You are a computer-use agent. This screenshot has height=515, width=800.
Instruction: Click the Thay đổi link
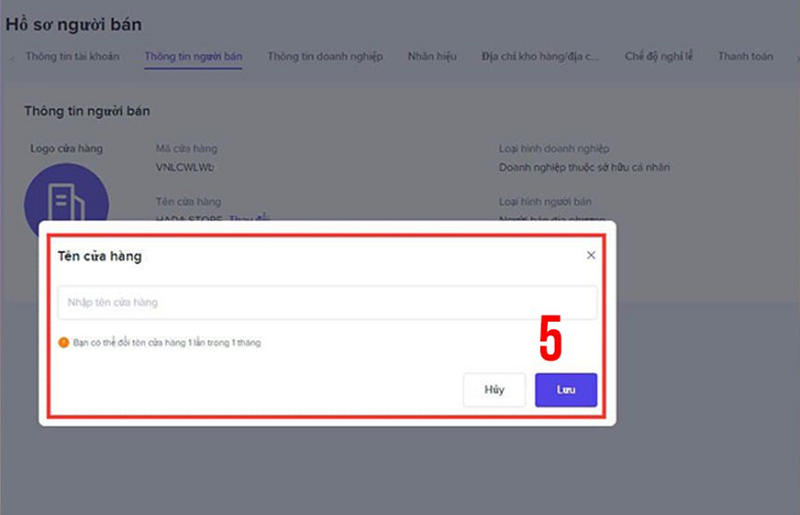[250, 218]
